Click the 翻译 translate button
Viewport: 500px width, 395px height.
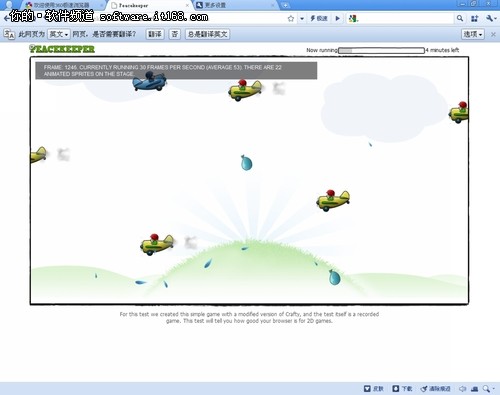coord(155,34)
